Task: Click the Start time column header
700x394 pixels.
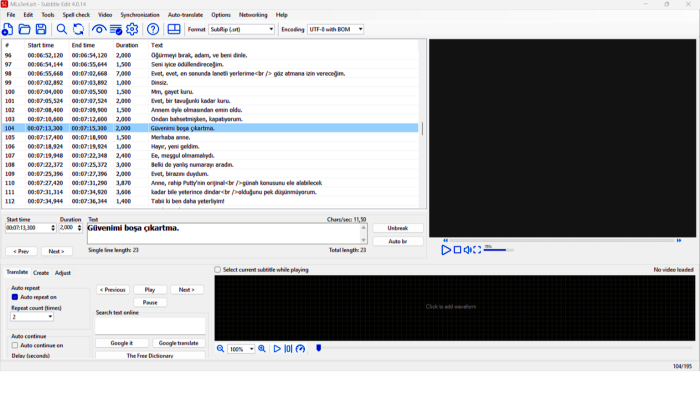Action: (47, 45)
